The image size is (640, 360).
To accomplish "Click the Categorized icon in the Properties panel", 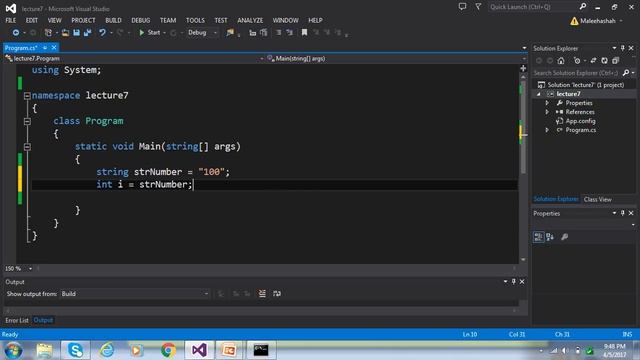I will pos(538,237).
